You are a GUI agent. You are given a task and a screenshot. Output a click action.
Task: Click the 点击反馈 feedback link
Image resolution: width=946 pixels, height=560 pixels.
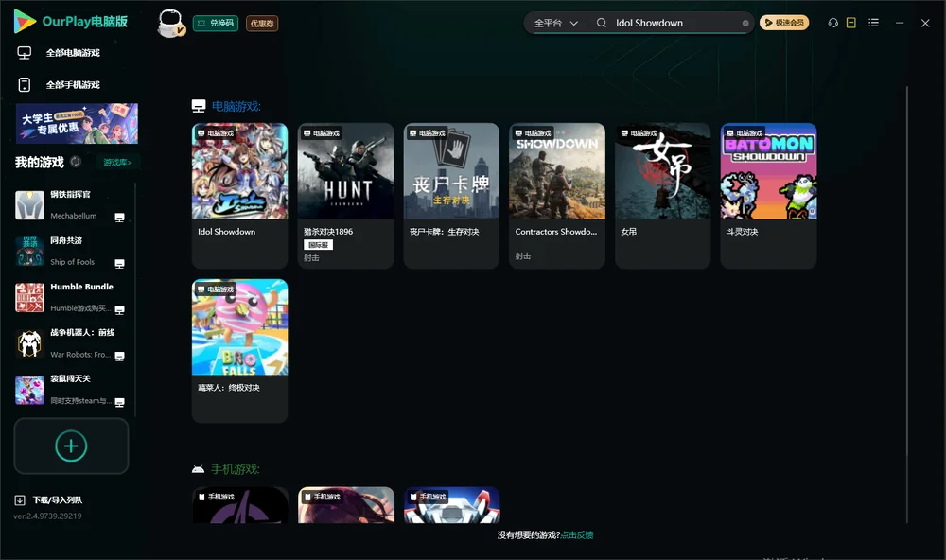577,534
